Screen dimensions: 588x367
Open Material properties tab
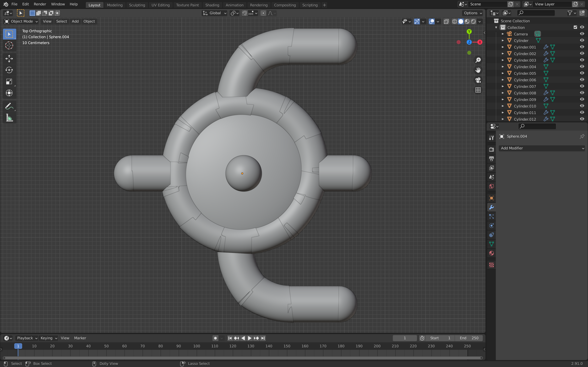(x=491, y=253)
